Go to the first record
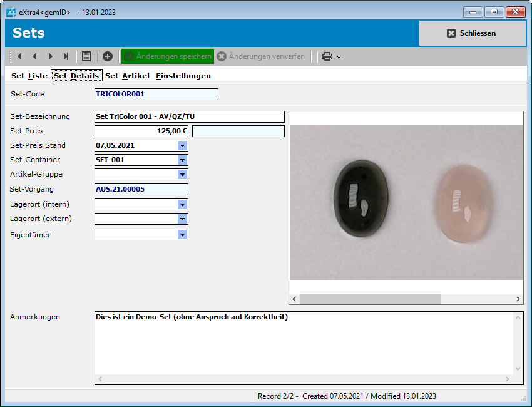 pos(19,56)
